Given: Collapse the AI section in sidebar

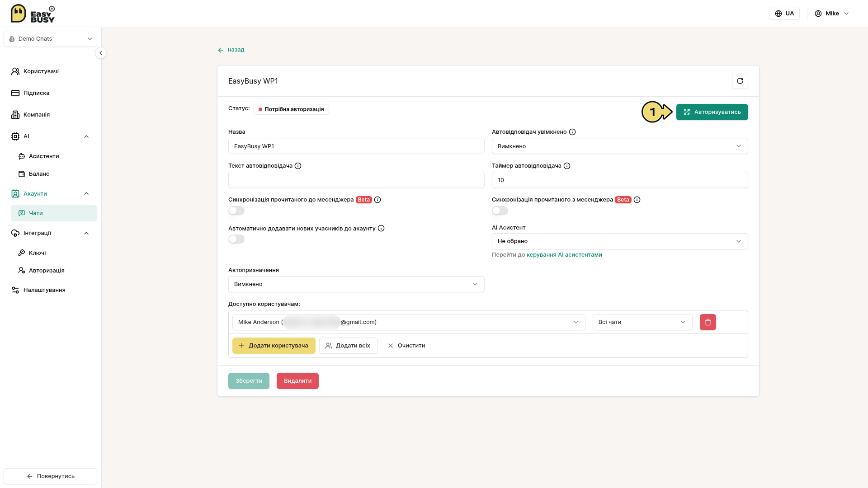Looking at the screenshot, I should [x=86, y=136].
